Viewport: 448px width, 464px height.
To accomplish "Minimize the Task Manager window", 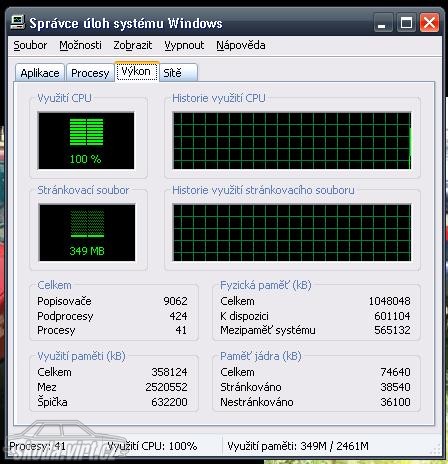I will pos(383,23).
